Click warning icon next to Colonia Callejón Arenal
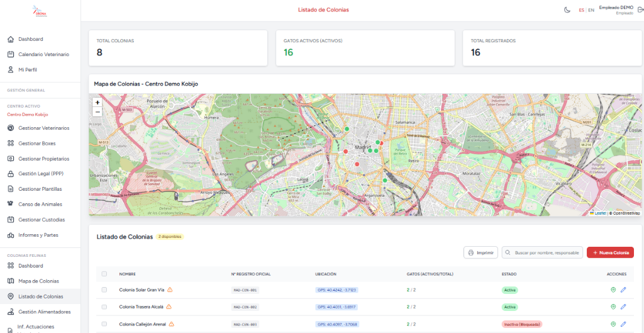 point(171,324)
